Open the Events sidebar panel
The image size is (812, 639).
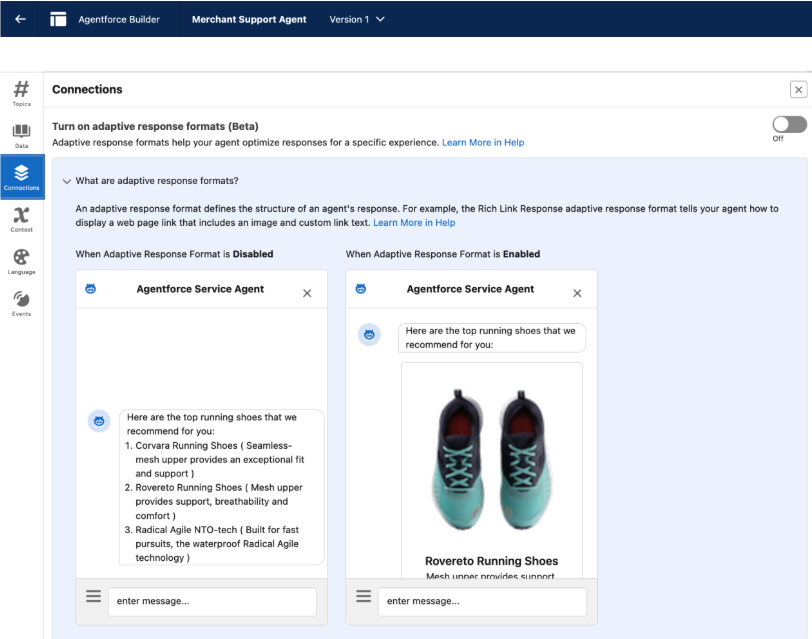(x=21, y=302)
